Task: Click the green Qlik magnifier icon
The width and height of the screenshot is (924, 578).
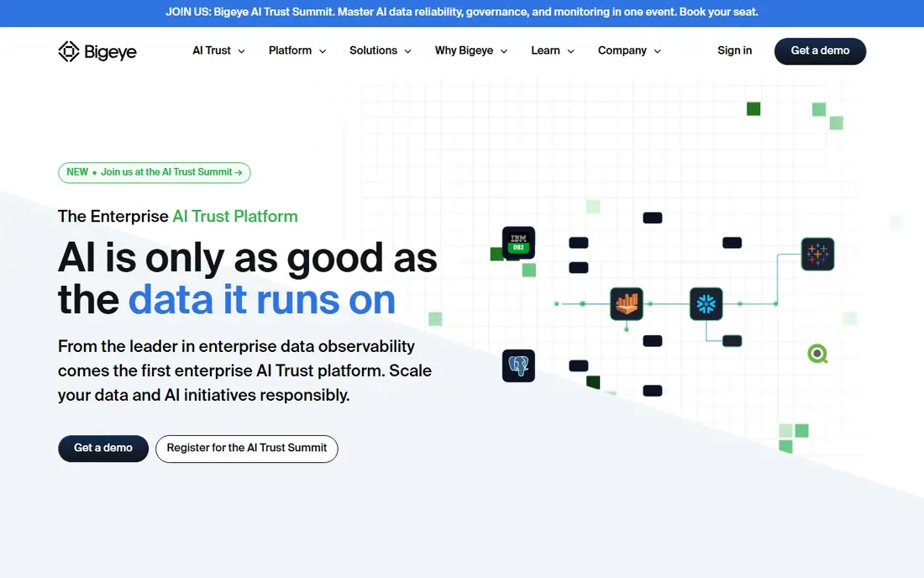Action: click(817, 354)
